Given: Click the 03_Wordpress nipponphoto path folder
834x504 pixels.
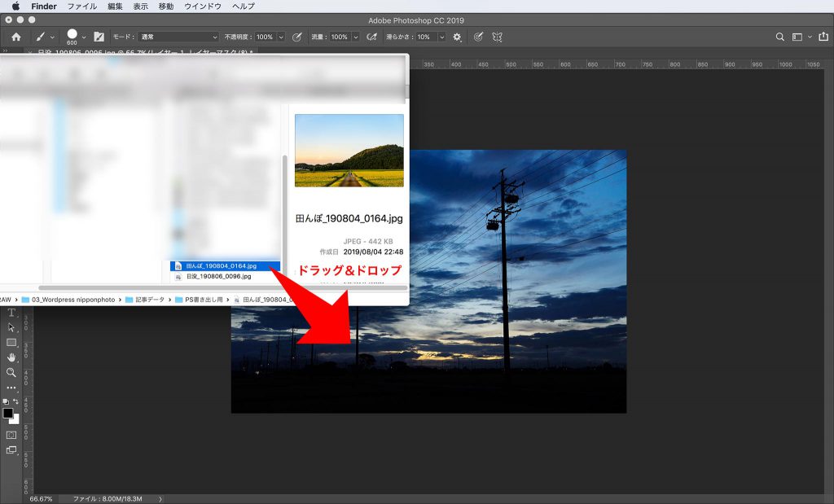Looking at the screenshot, I should tap(68, 300).
